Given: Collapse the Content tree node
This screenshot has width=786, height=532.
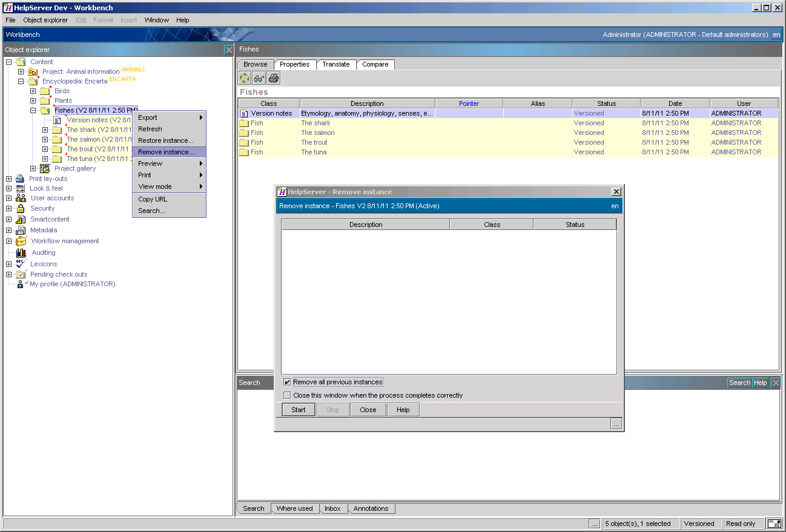Looking at the screenshot, I should pos(8,62).
